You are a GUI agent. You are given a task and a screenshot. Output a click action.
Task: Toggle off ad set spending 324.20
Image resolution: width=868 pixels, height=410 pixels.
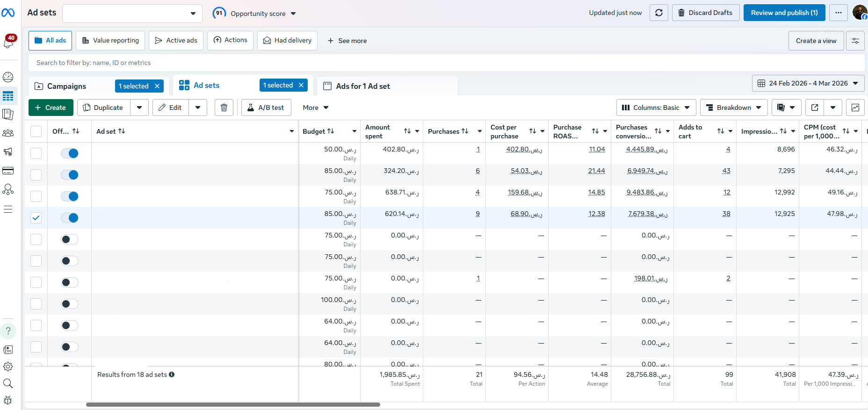[x=70, y=175]
